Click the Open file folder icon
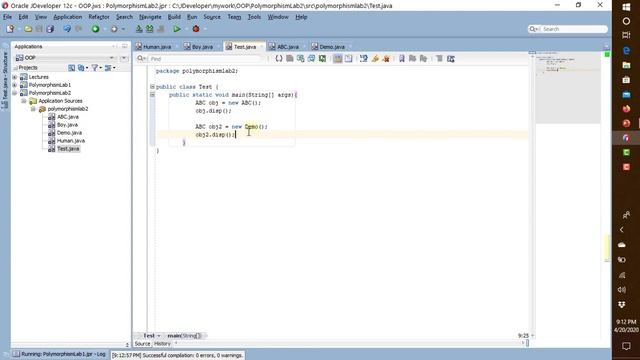The image size is (640, 360). pyautogui.click(x=28, y=29)
